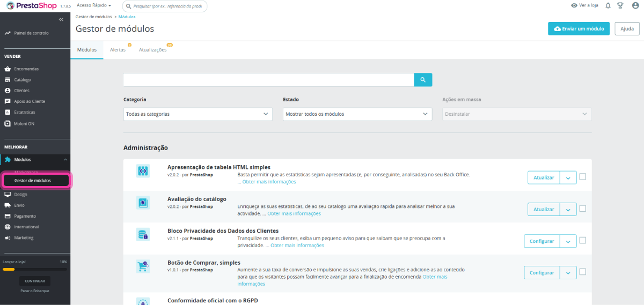This screenshot has height=305, width=644.
Task: Click the Apoio ao Cliente chat icon
Action: point(8,101)
